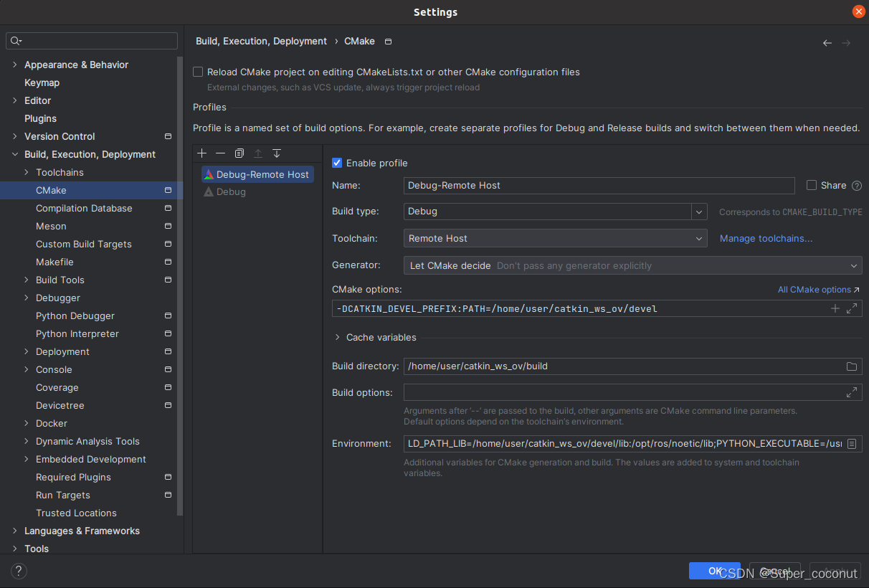The height and width of the screenshot is (588, 869).
Task: Disable the Enable profile checkbox
Action: coord(337,163)
